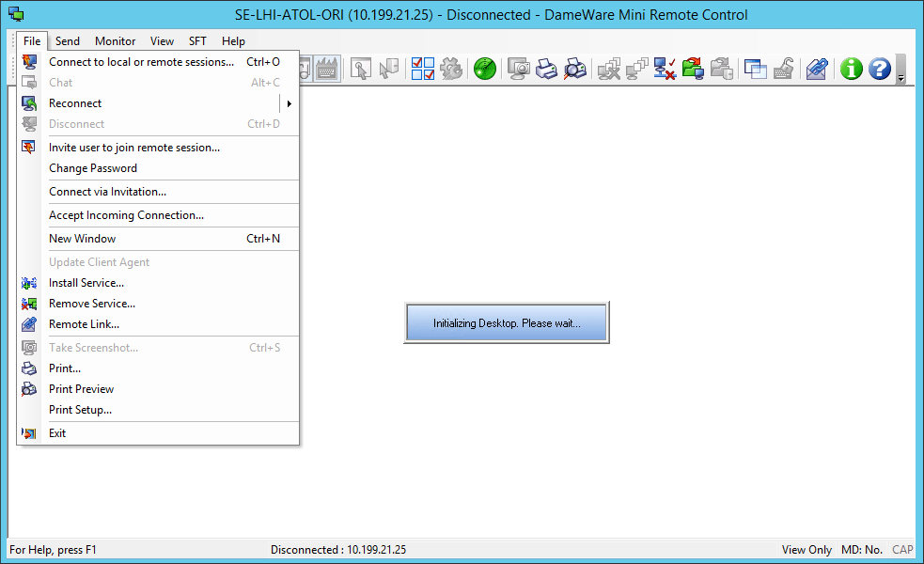Choose Exit from the File menu
Image resolution: width=924 pixels, height=564 pixels.
(x=159, y=433)
